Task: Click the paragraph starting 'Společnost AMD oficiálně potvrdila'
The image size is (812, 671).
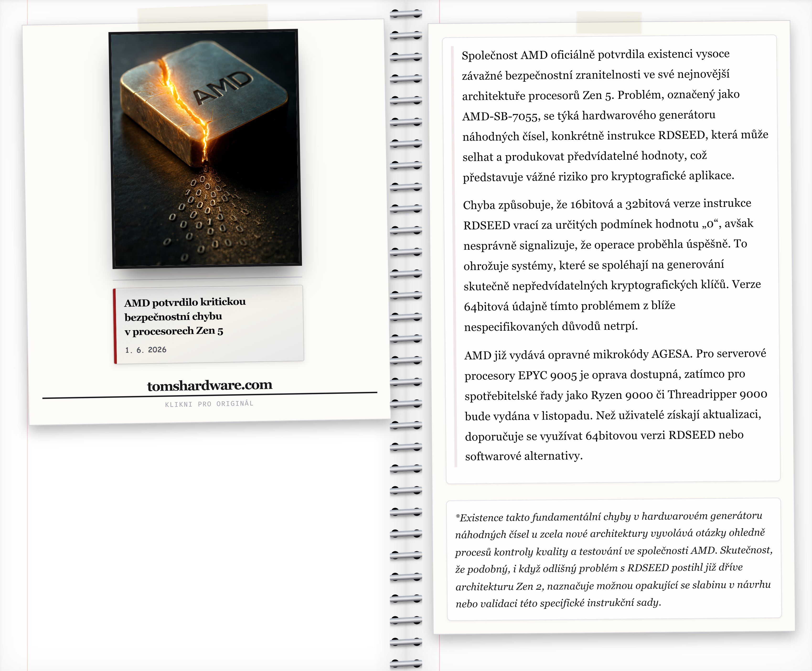Action: [615, 115]
